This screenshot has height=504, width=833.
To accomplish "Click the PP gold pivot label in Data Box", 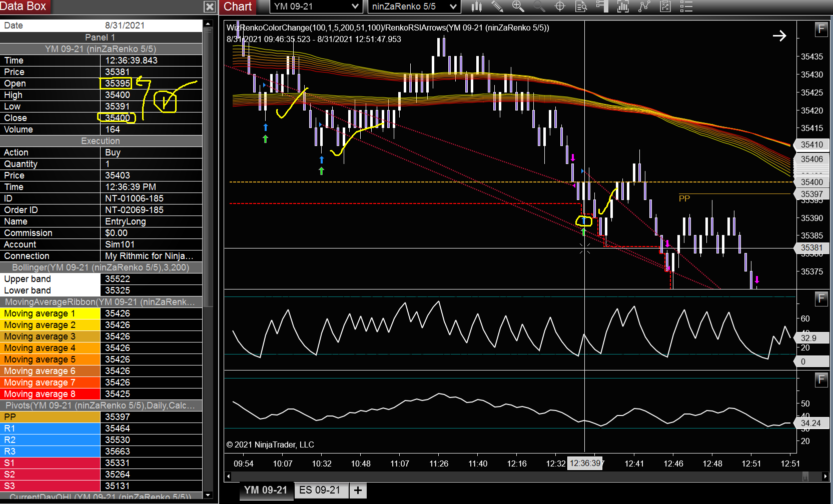I will click(x=50, y=417).
